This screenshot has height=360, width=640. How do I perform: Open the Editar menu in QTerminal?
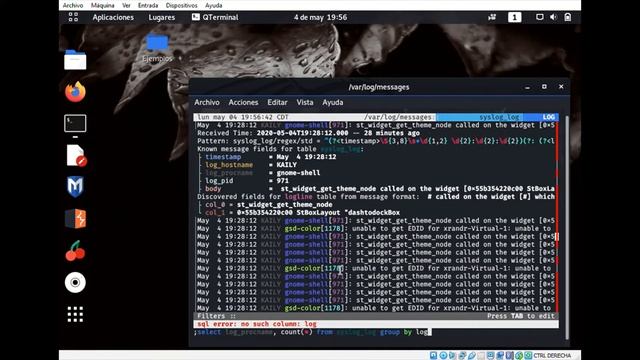tap(277, 102)
